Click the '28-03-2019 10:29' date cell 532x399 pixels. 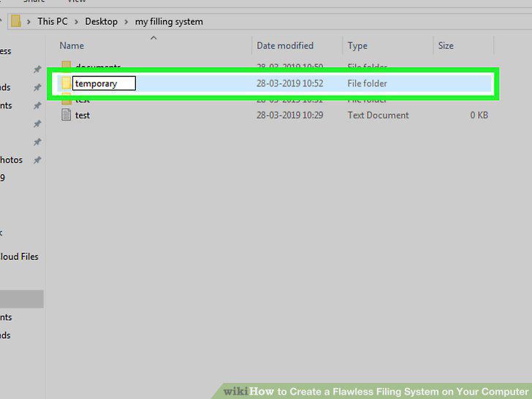click(289, 115)
